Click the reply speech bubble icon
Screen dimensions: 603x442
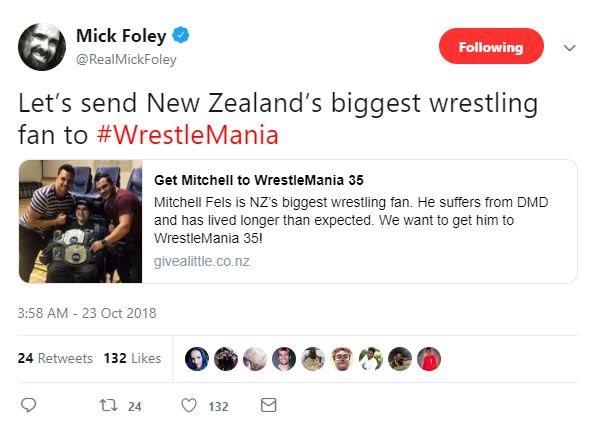29,406
